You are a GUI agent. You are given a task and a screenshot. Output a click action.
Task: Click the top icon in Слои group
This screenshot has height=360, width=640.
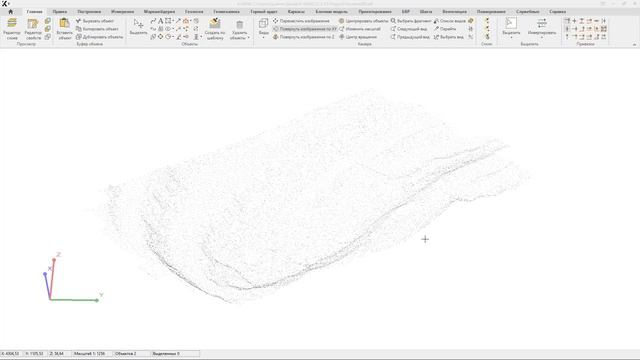487,20
